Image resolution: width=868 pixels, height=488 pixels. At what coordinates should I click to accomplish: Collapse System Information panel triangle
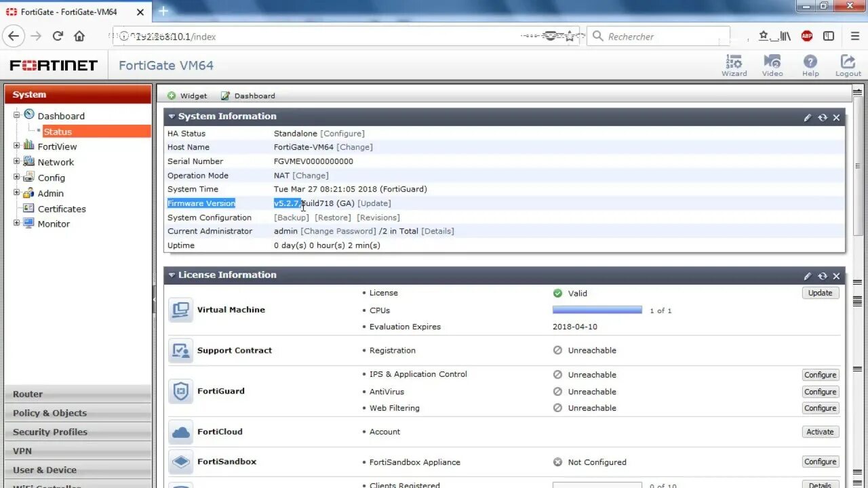(x=172, y=117)
